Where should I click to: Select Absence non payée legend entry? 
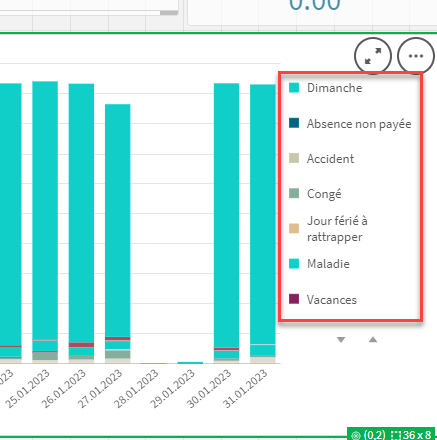[350, 124]
